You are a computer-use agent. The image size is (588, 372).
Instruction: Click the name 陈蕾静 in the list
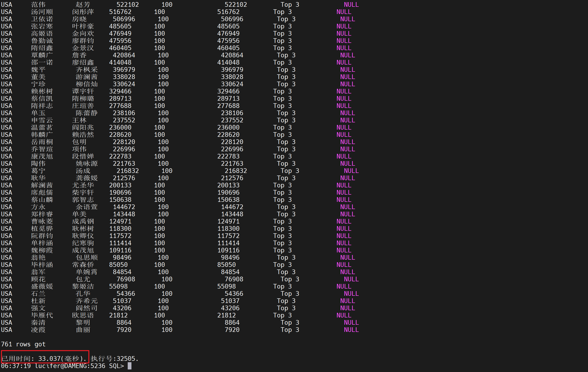click(x=87, y=113)
